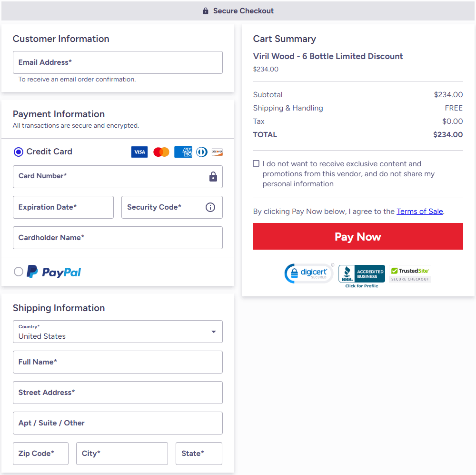
Task: Click the Security Code info icon
Action: (x=210, y=207)
